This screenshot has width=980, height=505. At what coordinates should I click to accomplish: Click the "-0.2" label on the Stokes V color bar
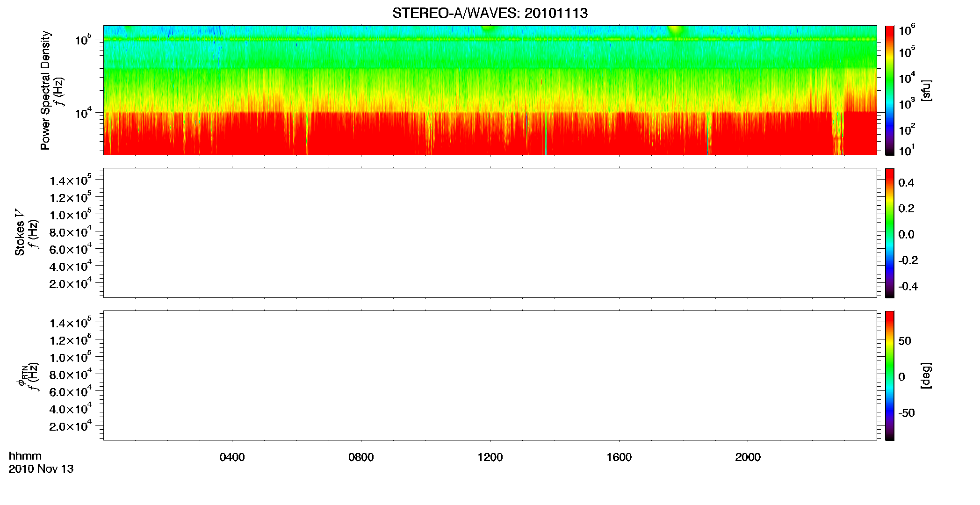click(908, 260)
